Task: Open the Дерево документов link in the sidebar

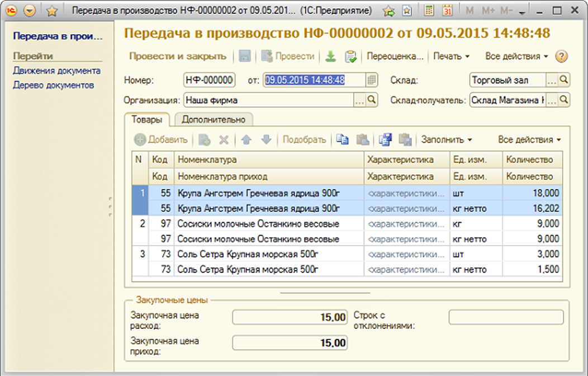Action: [x=53, y=86]
